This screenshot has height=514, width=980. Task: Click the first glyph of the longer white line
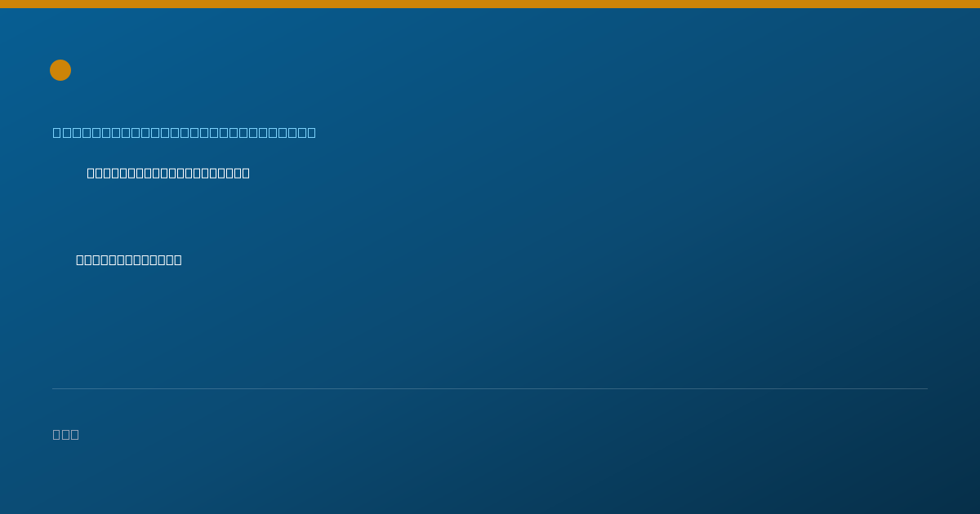click(x=91, y=173)
